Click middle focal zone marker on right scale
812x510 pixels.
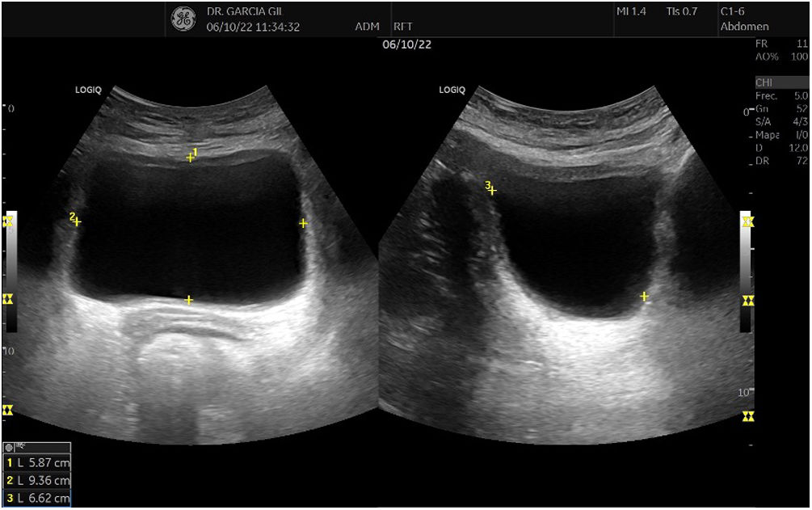[x=748, y=301]
